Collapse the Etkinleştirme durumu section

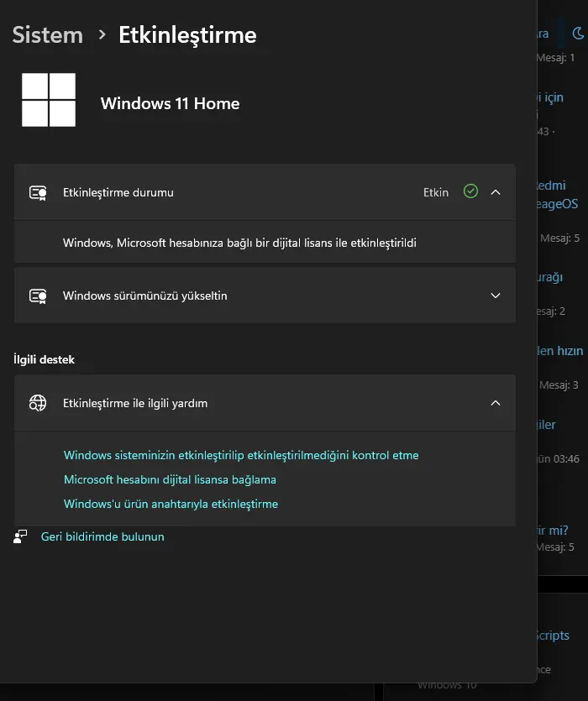point(496,192)
